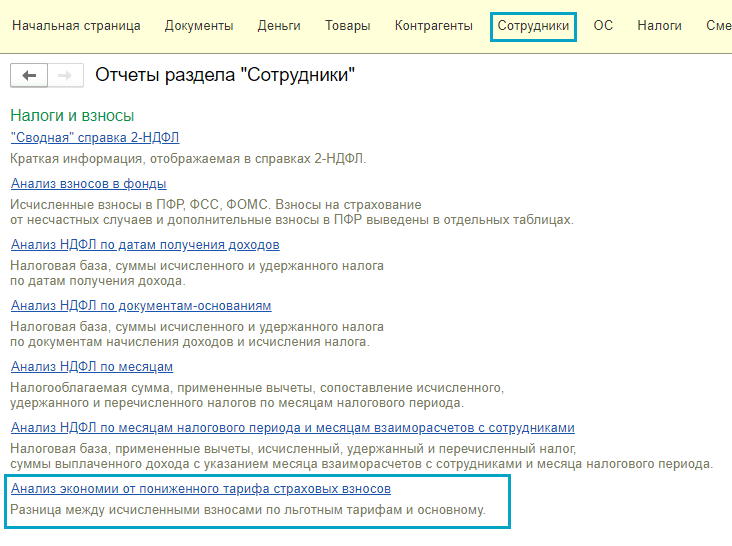Click the Отчеты раздела "Сотрудники" page title
732x546 pixels.
(x=225, y=75)
